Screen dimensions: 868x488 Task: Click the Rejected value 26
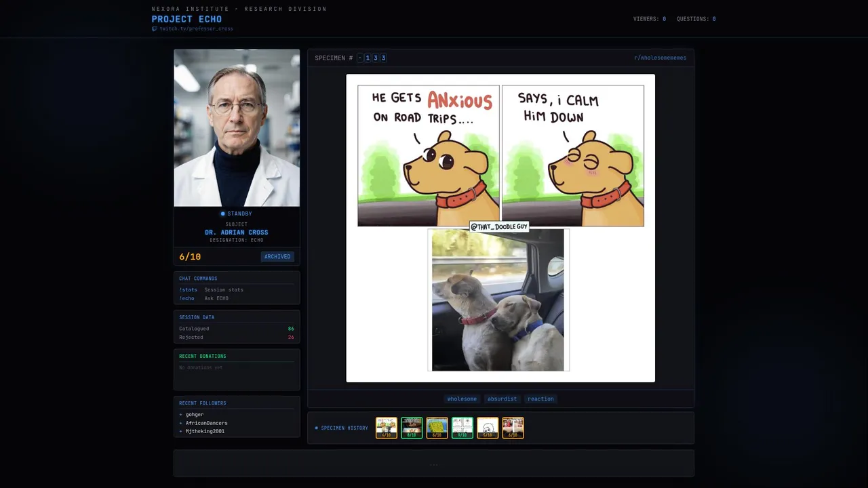pyautogui.click(x=291, y=337)
